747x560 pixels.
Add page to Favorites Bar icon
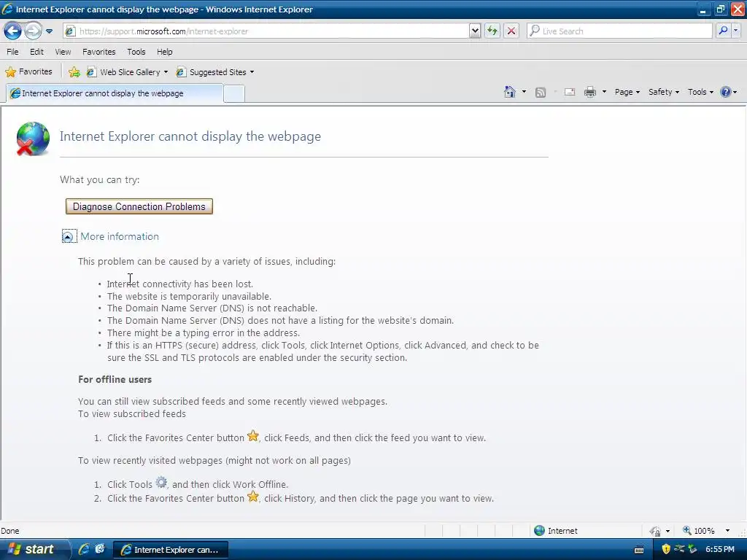tap(74, 72)
